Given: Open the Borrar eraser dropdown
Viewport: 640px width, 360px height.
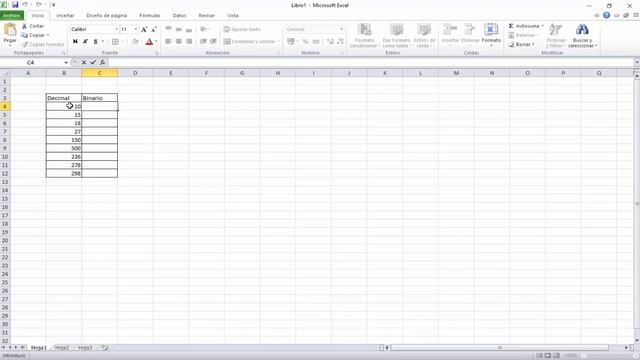Looking at the screenshot, I should pyautogui.click(x=533, y=44).
